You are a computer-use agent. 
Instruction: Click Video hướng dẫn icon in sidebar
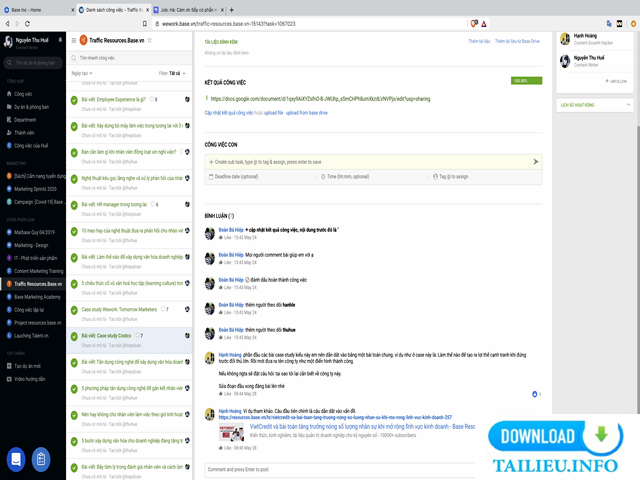pos(9,379)
